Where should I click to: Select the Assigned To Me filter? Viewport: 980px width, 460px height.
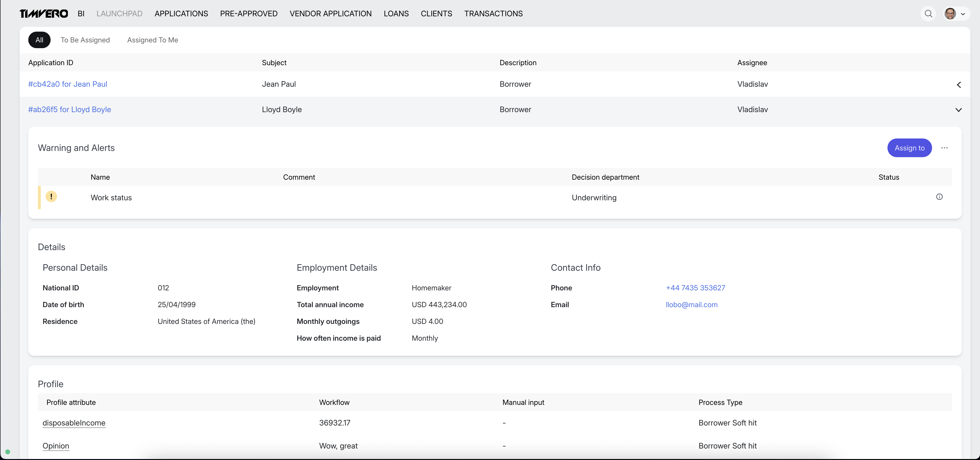click(x=152, y=40)
